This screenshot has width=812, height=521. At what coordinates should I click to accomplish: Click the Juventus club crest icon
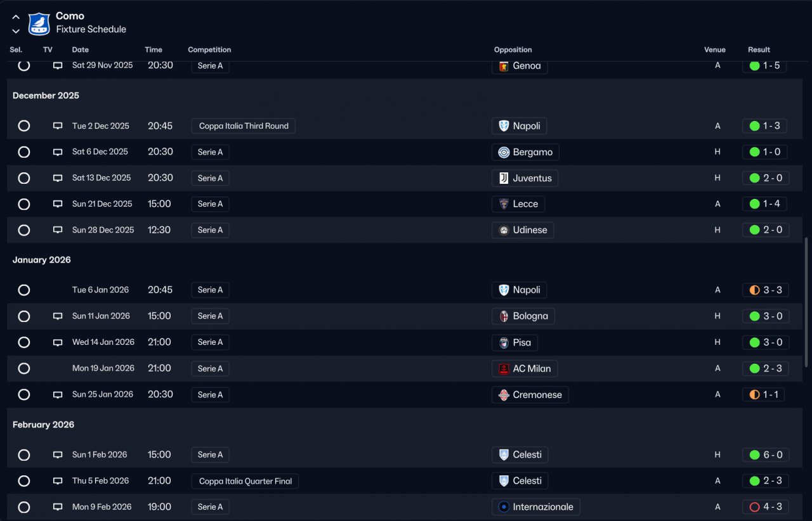pyautogui.click(x=504, y=178)
